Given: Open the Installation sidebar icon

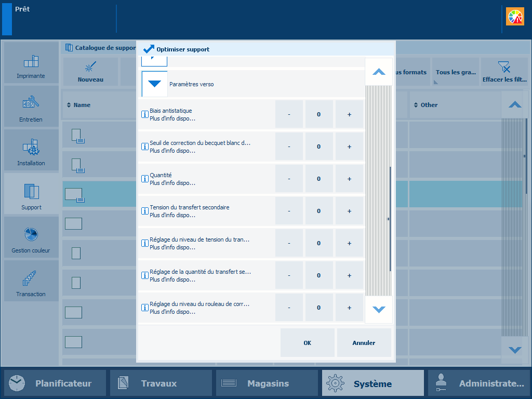Looking at the screenshot, I should tap(31, 151).
